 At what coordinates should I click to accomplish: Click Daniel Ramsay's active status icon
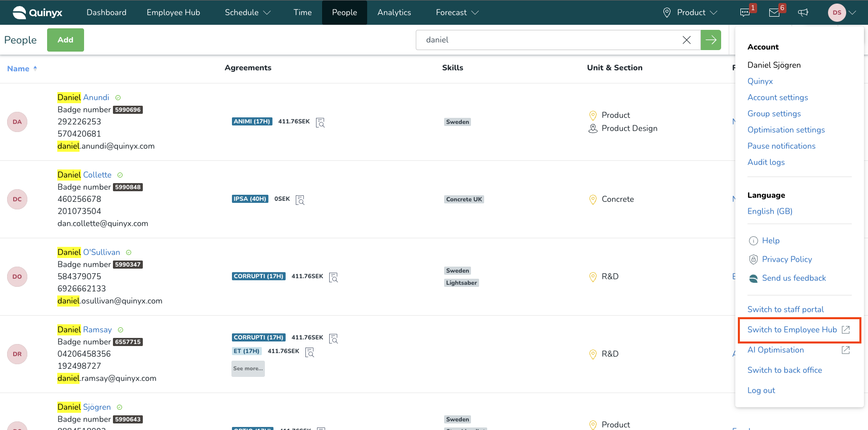click(121, 330)
